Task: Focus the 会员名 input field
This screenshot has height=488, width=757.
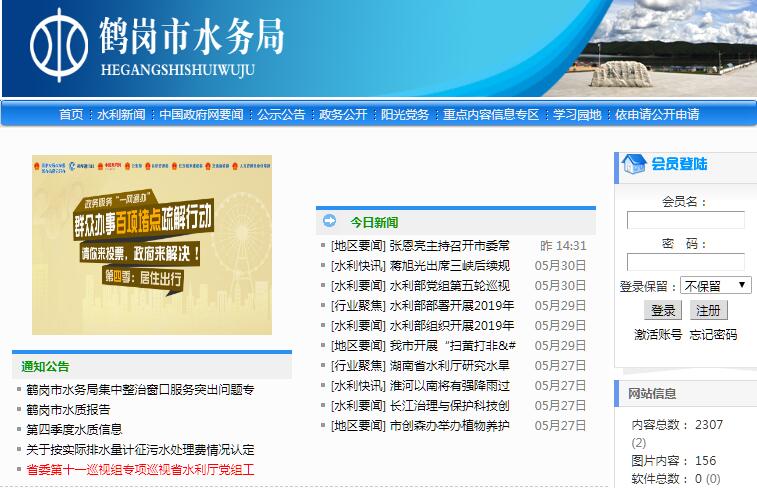Action: (x=685, y=220)
